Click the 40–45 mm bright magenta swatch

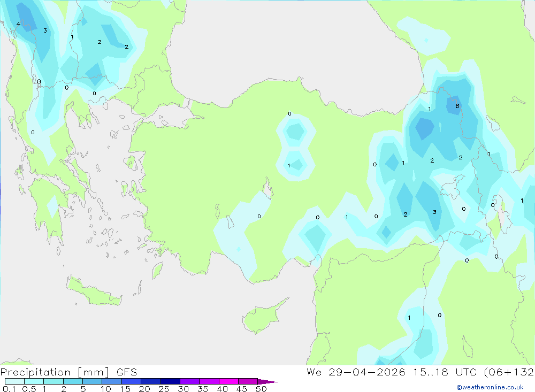[x=228, y=381]
